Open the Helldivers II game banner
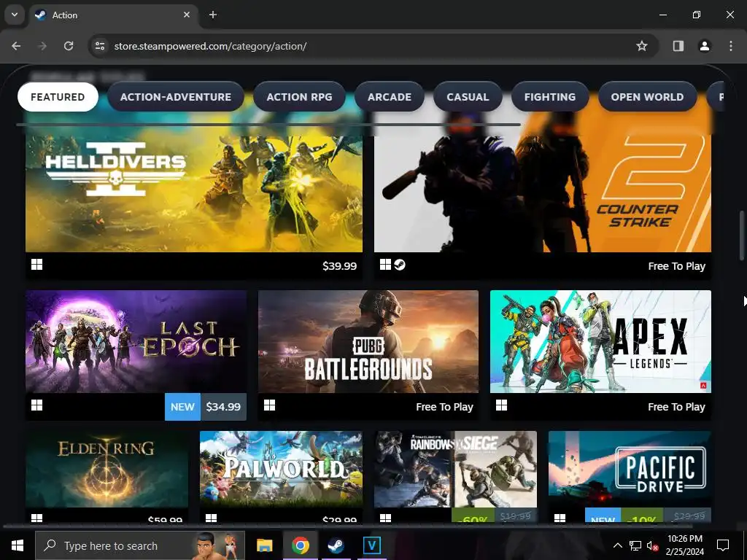The width and height of the screenshot is (747, 560). 194,183
